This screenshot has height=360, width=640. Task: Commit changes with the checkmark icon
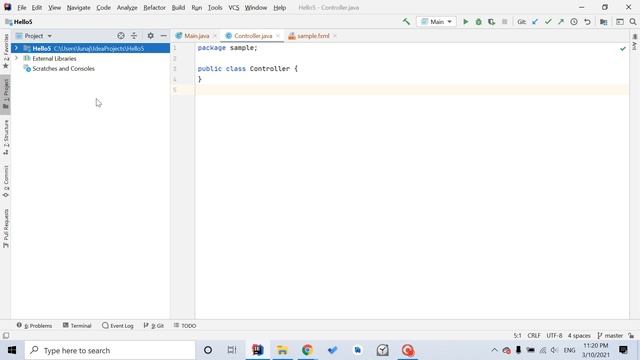pos(548,22)
